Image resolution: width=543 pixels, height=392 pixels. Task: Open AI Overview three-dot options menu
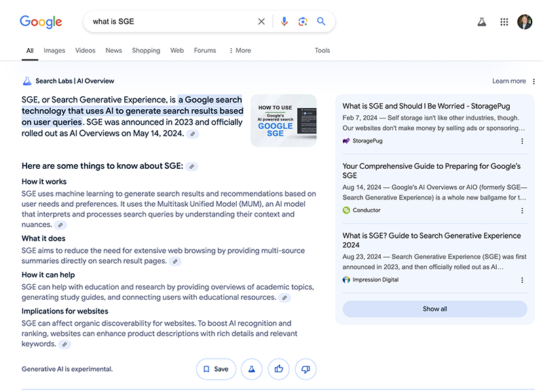(x=533, y=81)
